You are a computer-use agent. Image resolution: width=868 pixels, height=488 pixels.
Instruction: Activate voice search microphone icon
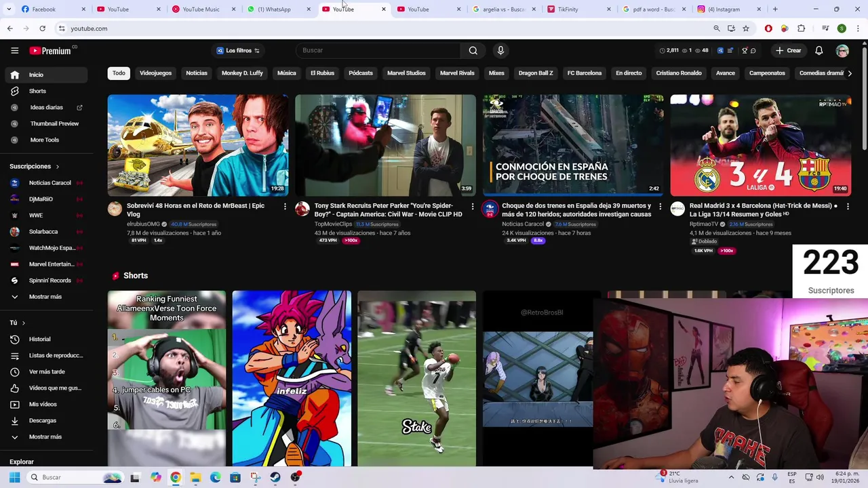tap(500, 50)
